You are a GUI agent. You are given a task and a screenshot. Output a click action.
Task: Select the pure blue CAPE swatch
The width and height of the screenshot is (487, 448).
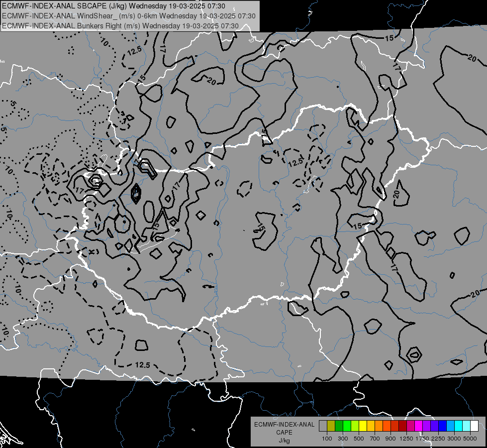pyautogui.click(x=443, y=426)
